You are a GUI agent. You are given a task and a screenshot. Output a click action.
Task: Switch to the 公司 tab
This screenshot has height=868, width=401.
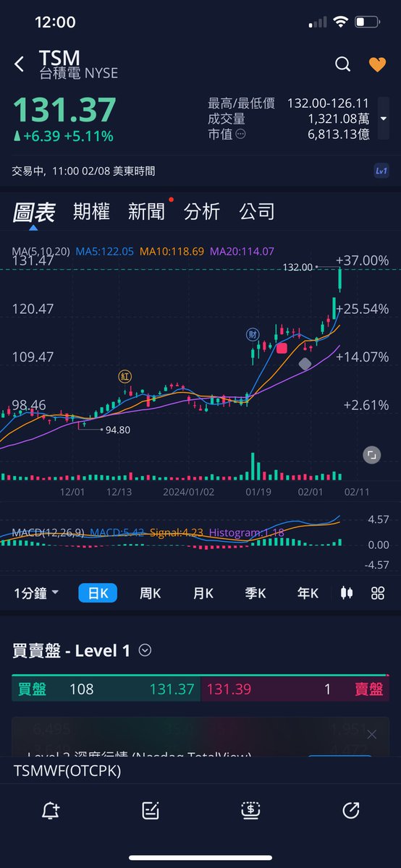point(257,212)
